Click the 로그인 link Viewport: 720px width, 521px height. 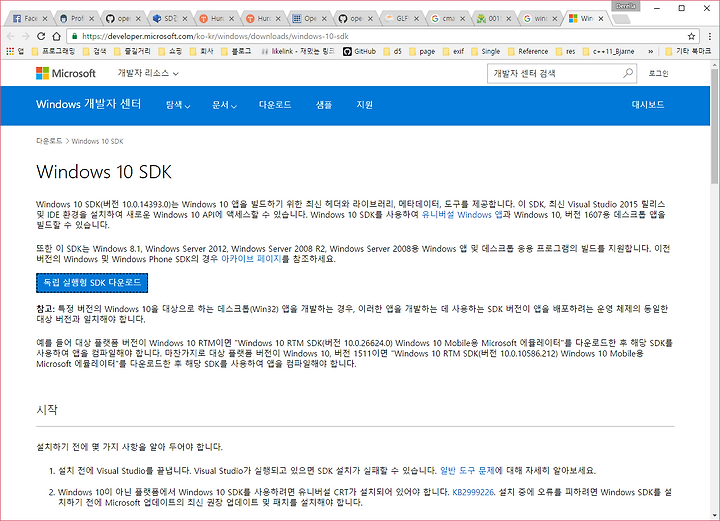pyautogui.click(x=658, y=73)
